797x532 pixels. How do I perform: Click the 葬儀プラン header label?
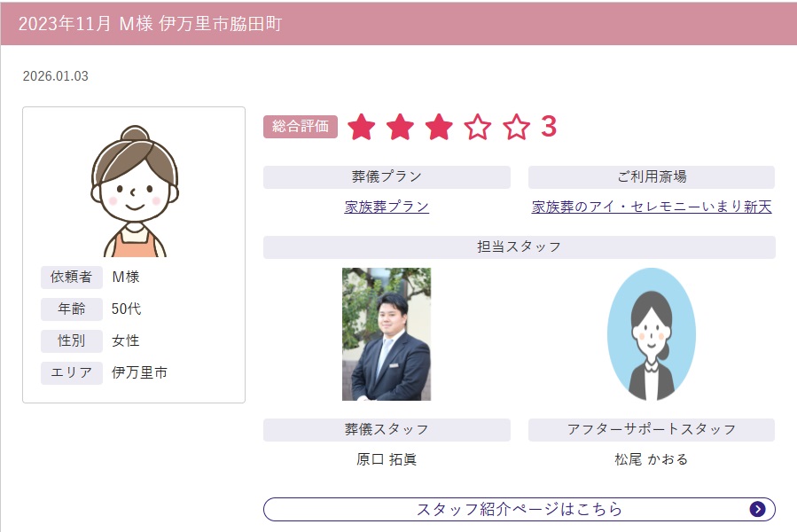(x=387, y=177)
